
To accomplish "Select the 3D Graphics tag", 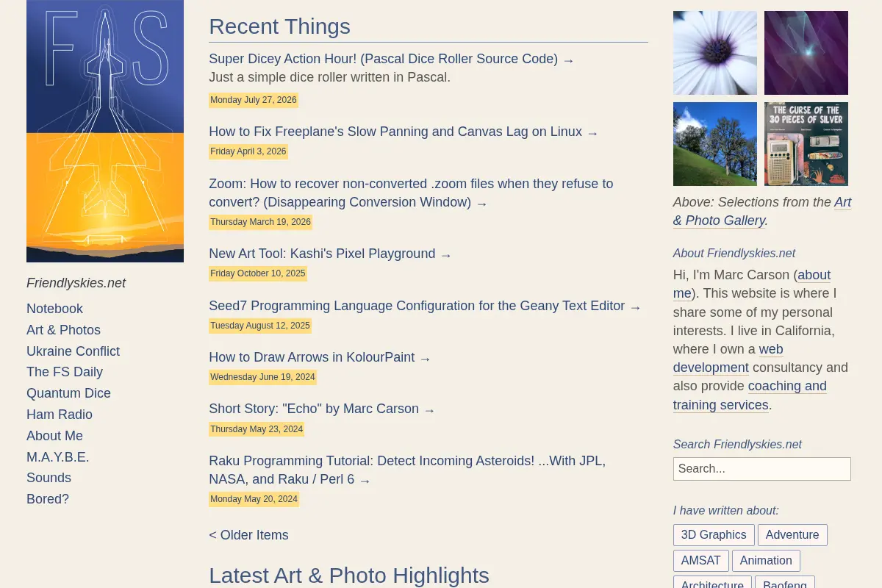I will point(714,535).
